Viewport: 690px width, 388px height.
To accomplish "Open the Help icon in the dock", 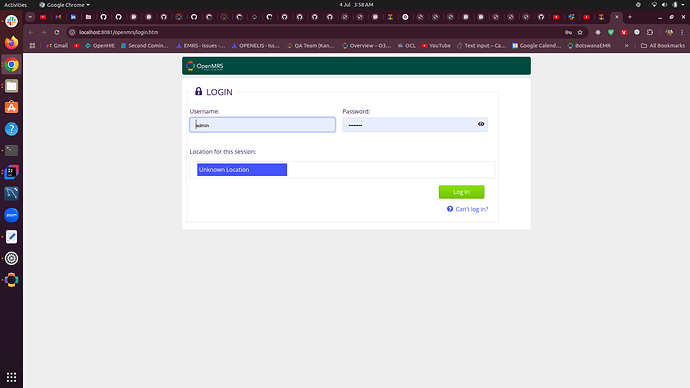I will coord(11,129).
